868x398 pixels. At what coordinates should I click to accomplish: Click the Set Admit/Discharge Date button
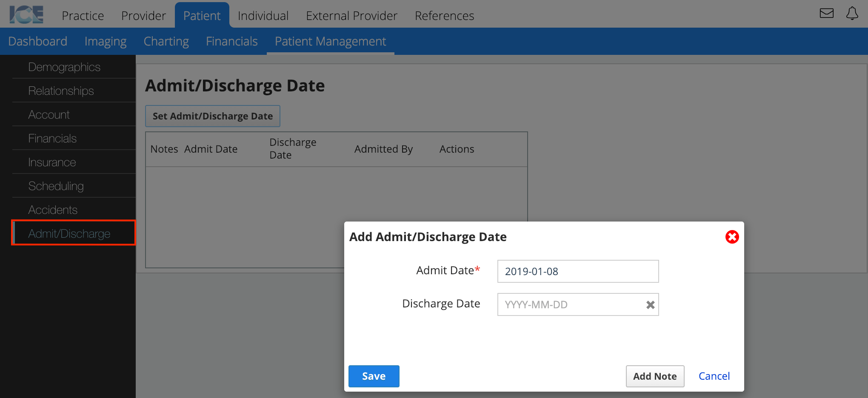pos(213,116)
